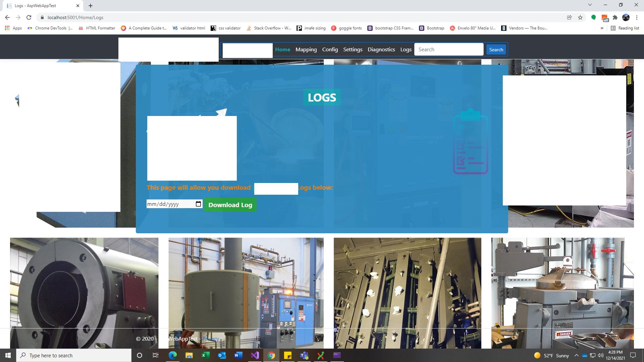Open File Explorer from taskbar
This screenshot has width=644, height=362.
[x=189, y=355]
